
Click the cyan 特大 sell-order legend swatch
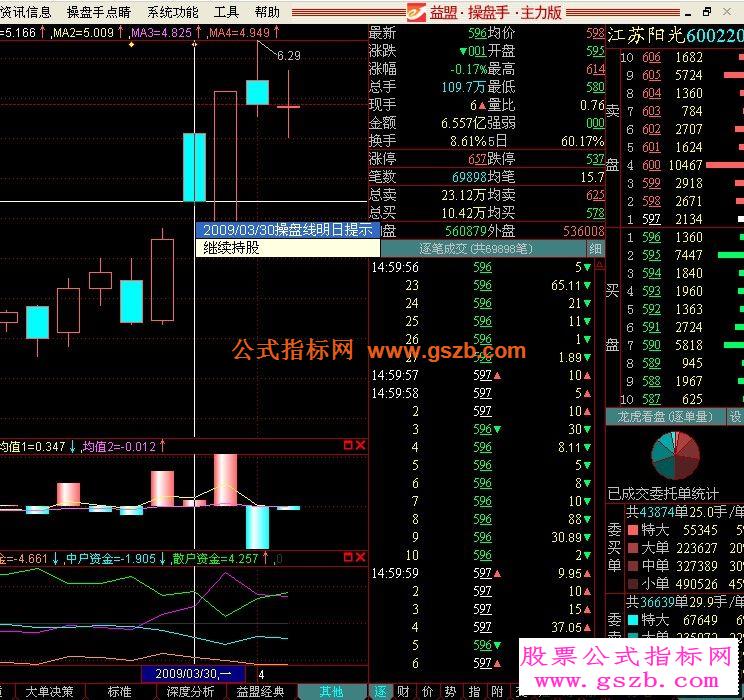point(632,620)
